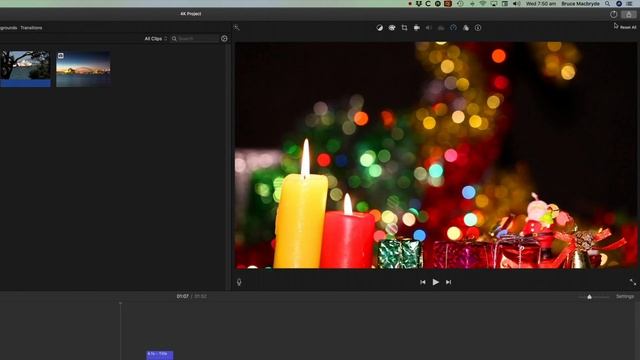
Task: Open the Noise Reduction and Equalizer tool
Action: pyautogui.click(x=441, y=28)
